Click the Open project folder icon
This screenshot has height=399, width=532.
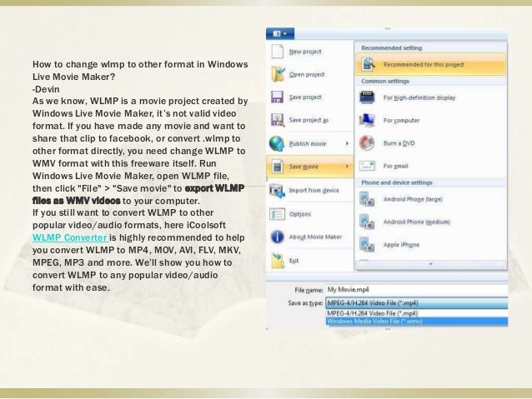coord(278,74)
